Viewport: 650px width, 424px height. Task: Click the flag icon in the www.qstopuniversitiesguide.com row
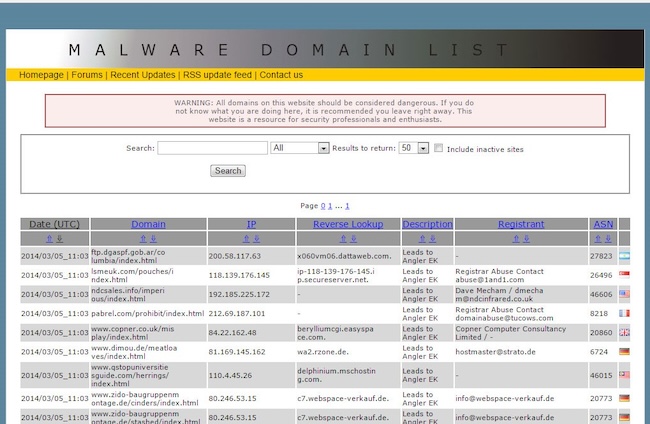(624, 375)
